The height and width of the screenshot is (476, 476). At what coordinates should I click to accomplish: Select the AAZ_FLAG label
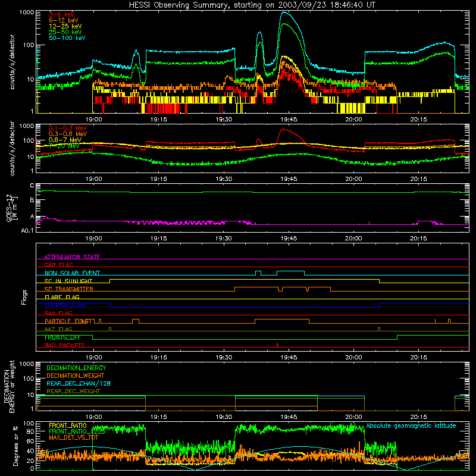click(x=58, y=329)
